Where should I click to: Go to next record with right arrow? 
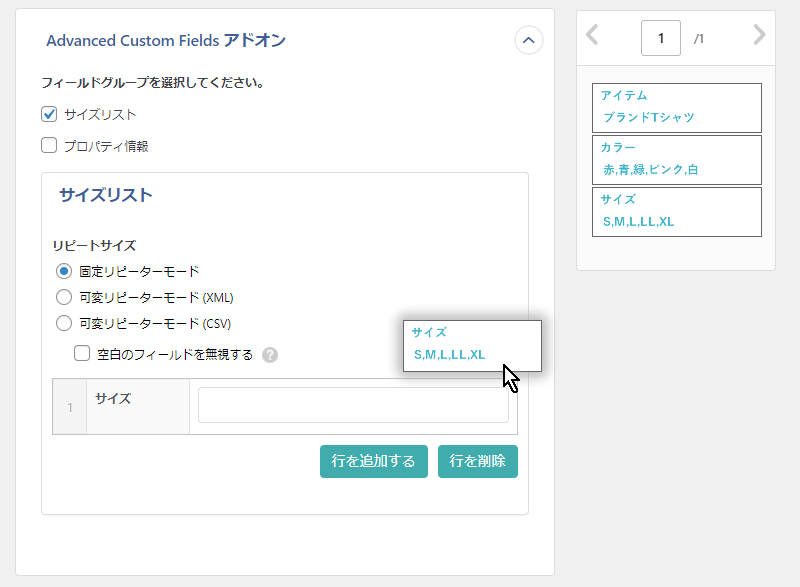(759, 35)
